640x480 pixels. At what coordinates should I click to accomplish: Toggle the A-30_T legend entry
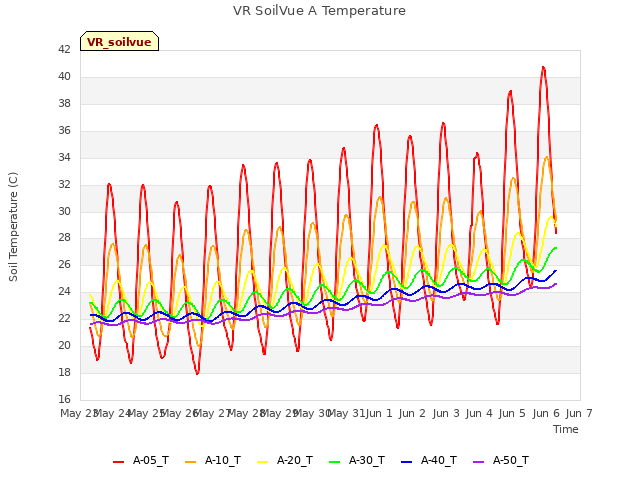coord(357,461)
